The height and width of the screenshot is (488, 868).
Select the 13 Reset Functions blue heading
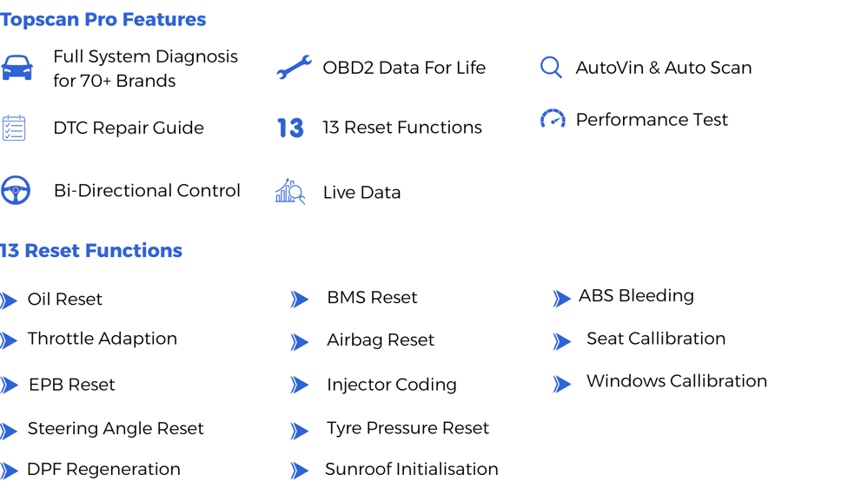point(90,251)
